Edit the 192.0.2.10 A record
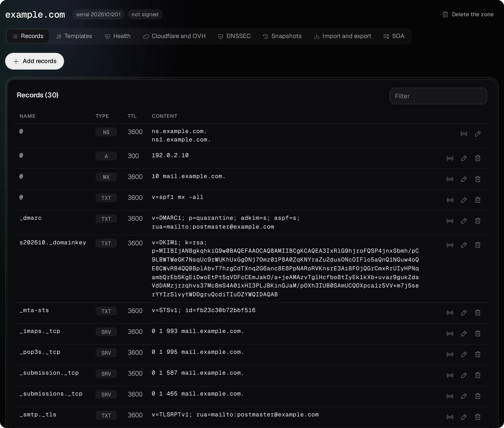Viewport: 504px width, 428px height. coord(464,158)
